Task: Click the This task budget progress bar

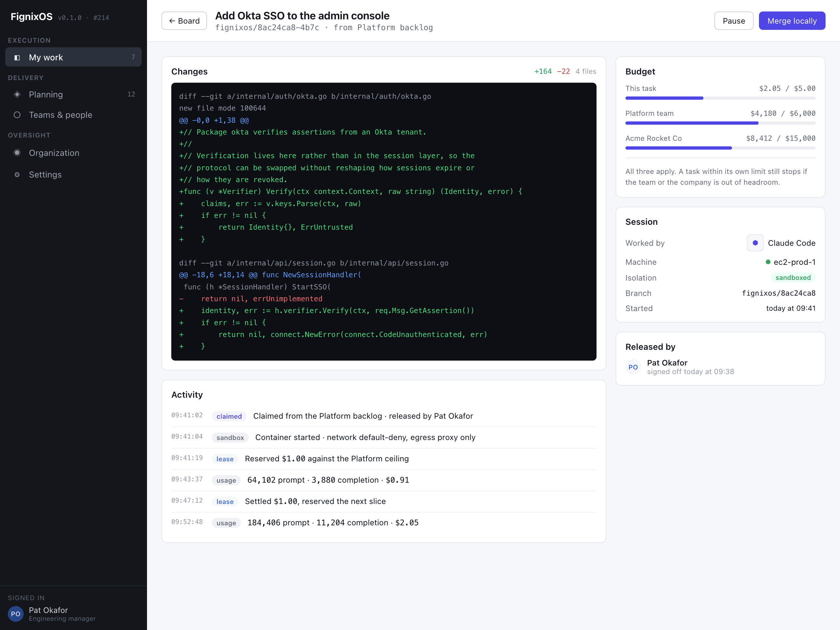Action: [x=720, y=98]
